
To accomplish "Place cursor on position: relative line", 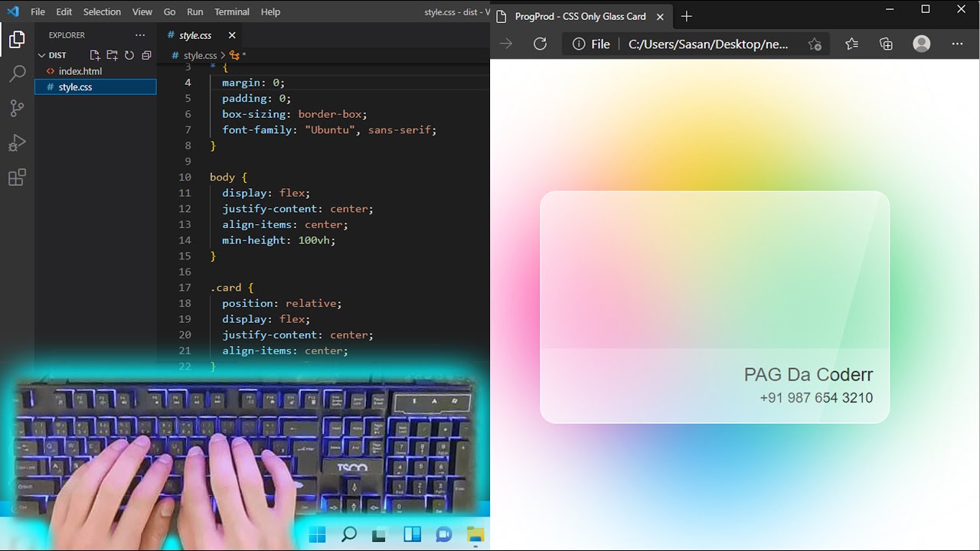I will 282,303.
